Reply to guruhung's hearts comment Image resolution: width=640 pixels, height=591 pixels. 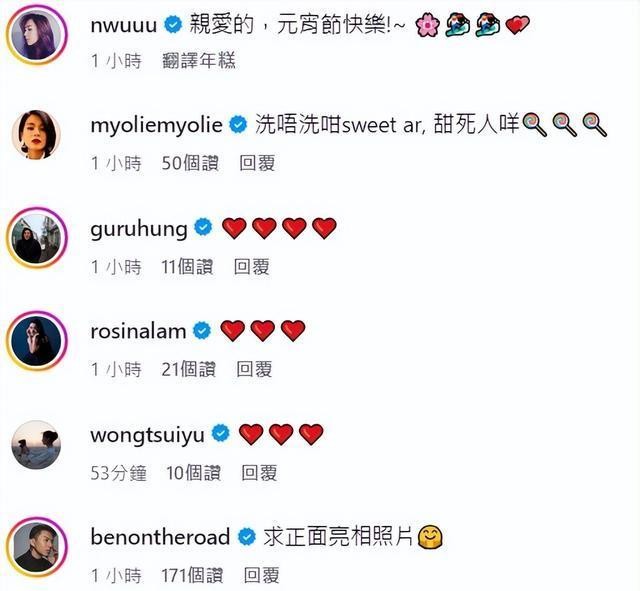tap(251, 267)
